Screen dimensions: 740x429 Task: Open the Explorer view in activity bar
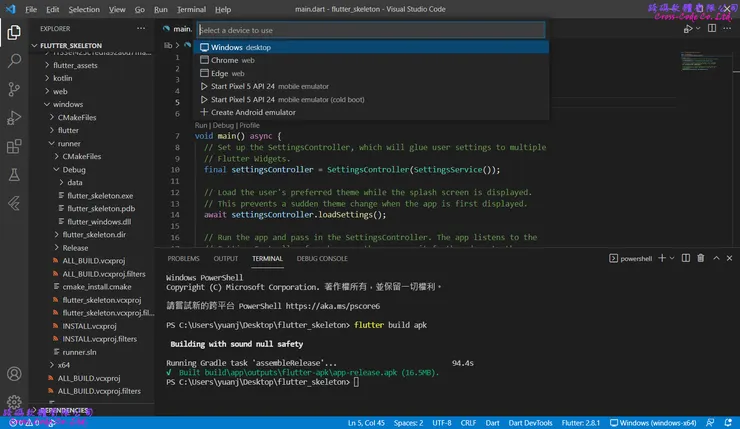coord(14,32)
